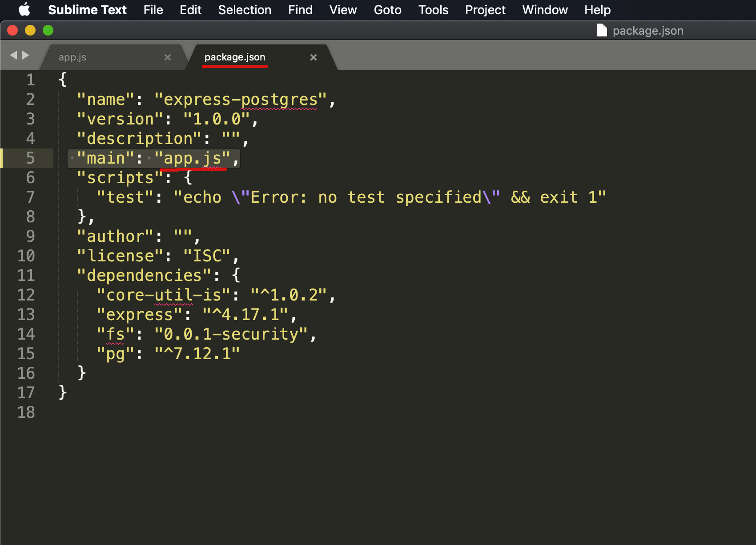Click the express dependency version text

[249, 314]
